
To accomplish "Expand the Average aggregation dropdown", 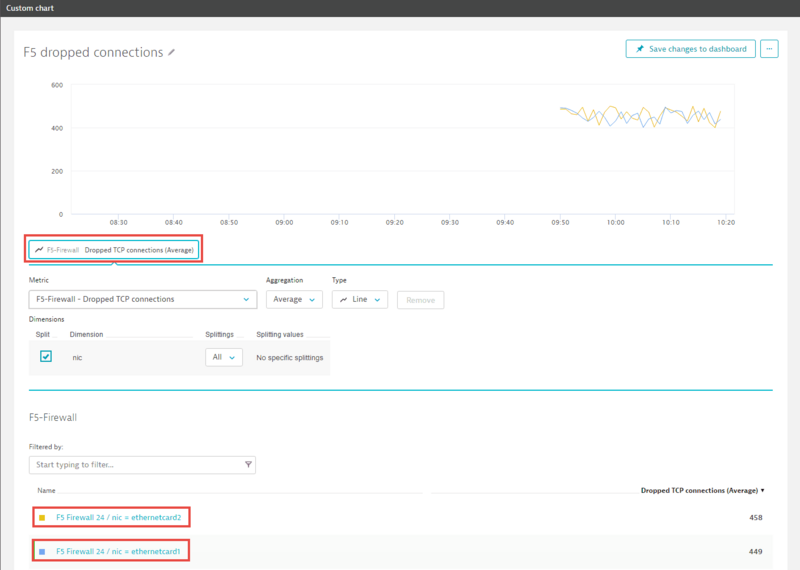I will 294,299.
